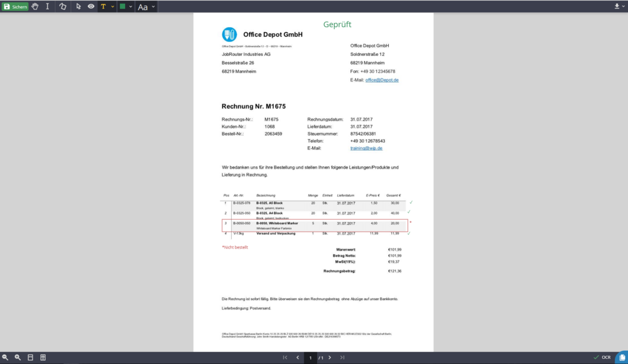
Task: Rotate the page with the rotate icon
Action: (x=63, y=6)
